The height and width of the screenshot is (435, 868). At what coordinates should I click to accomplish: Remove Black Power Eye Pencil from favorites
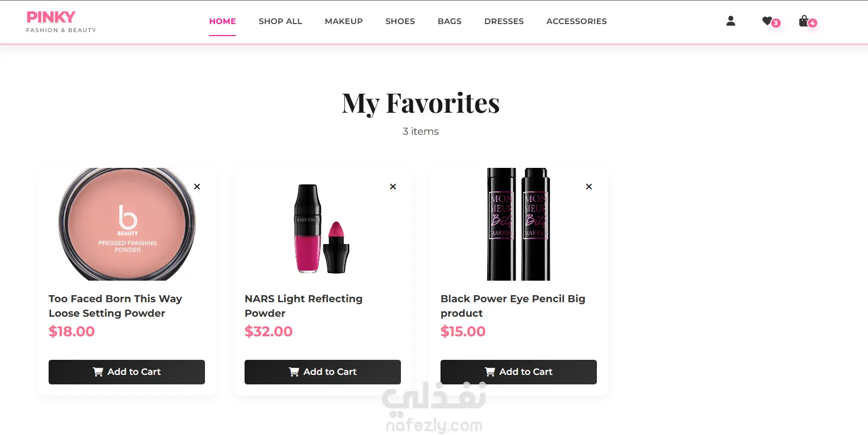[589, 186]
